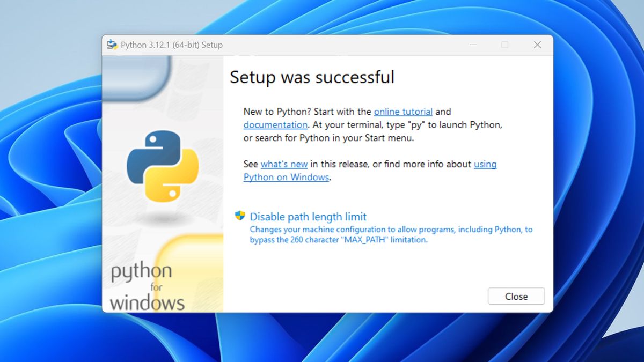Click the X close icon
This screenshot has height=362, width=644.
point(537,45)
